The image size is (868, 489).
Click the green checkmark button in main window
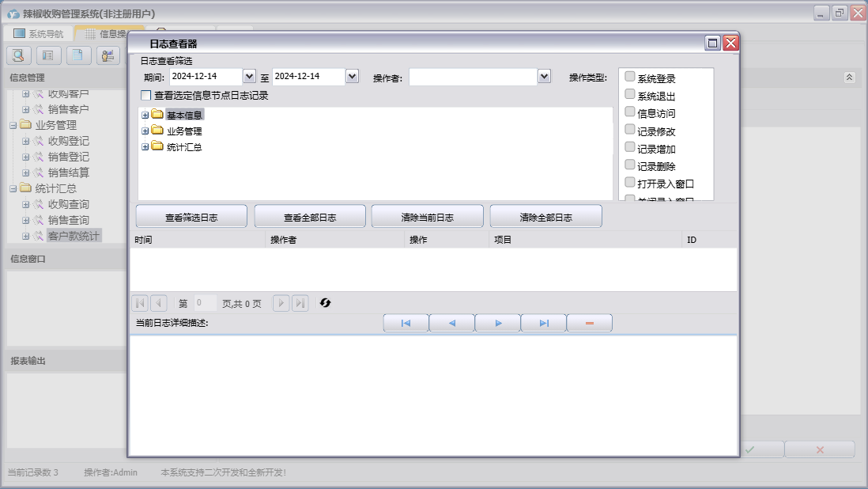(x=749, y=449)
